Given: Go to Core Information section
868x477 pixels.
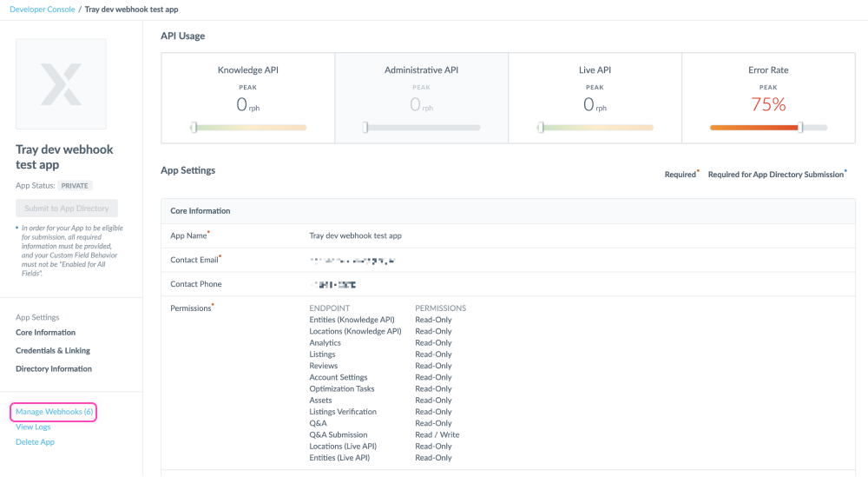Looking at the screenshot, I should click(45, 333).
